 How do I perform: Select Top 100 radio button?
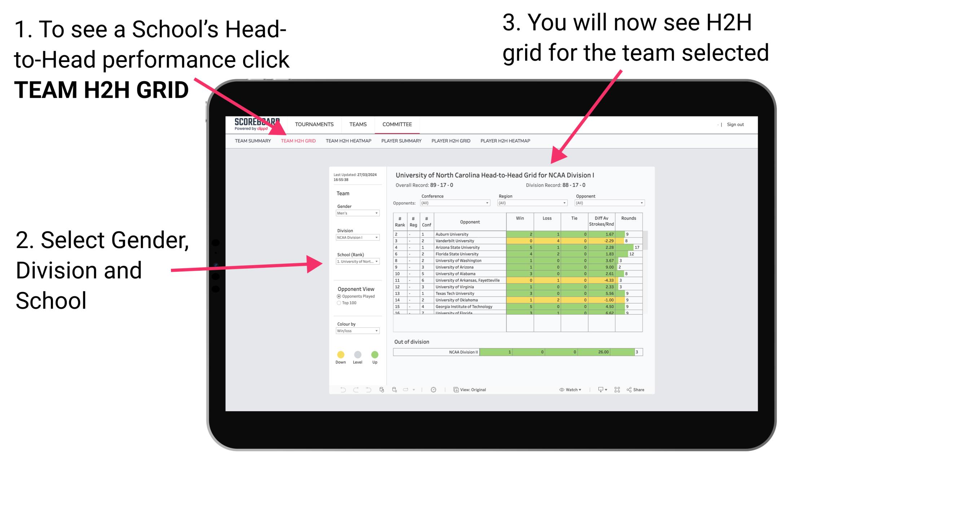point(338,304)
